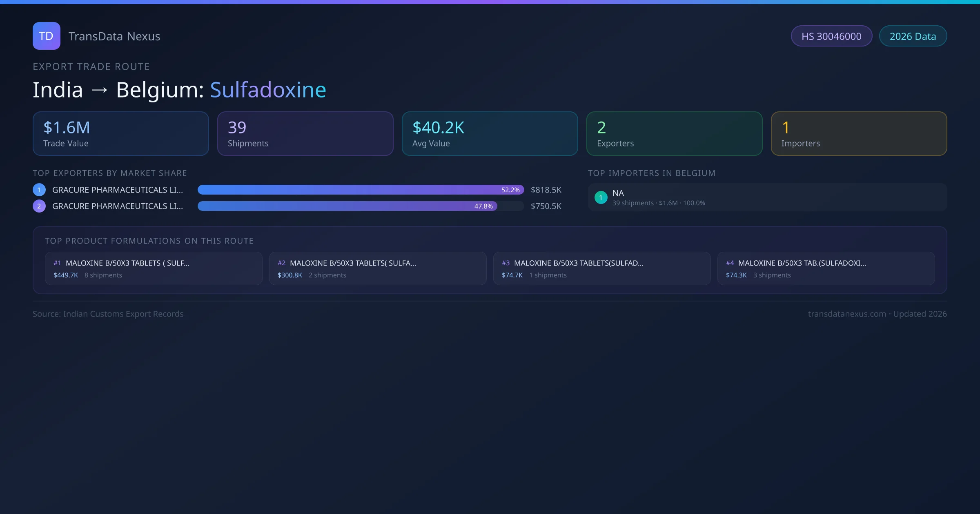Viewport: 980px width, 514px height.
Task: Click the purple rank 2 exporter badge
Action: click(39, 206)
